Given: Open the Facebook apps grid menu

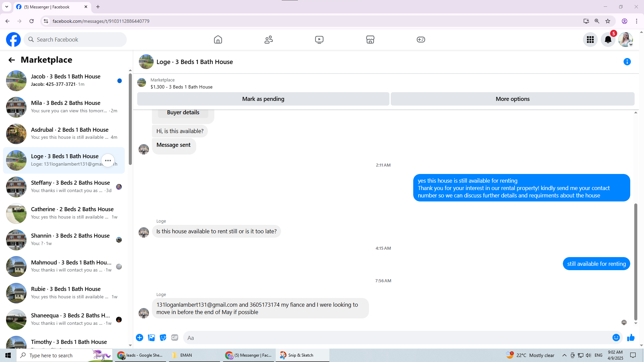Looking at the screenshot, I should 590,40.
